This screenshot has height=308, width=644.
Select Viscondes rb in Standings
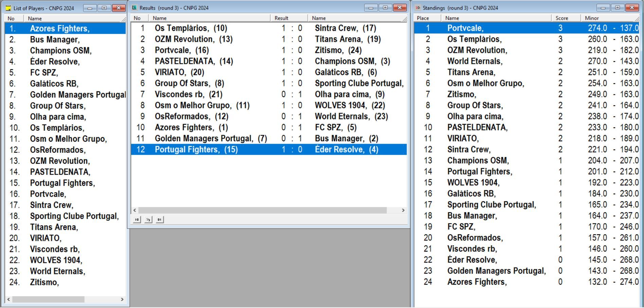pyautogui.click(x=526, y=249)
